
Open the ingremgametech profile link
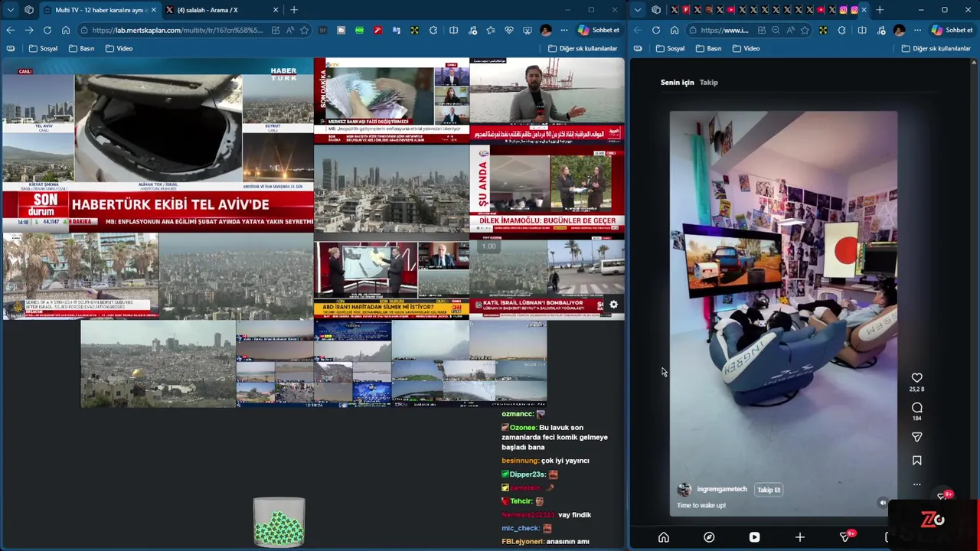(x=722, y=490)
